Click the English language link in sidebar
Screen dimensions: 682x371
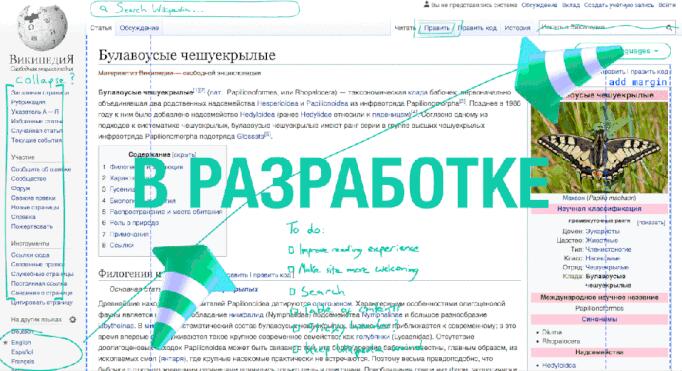pyautogui.click(x=21, y=343)
